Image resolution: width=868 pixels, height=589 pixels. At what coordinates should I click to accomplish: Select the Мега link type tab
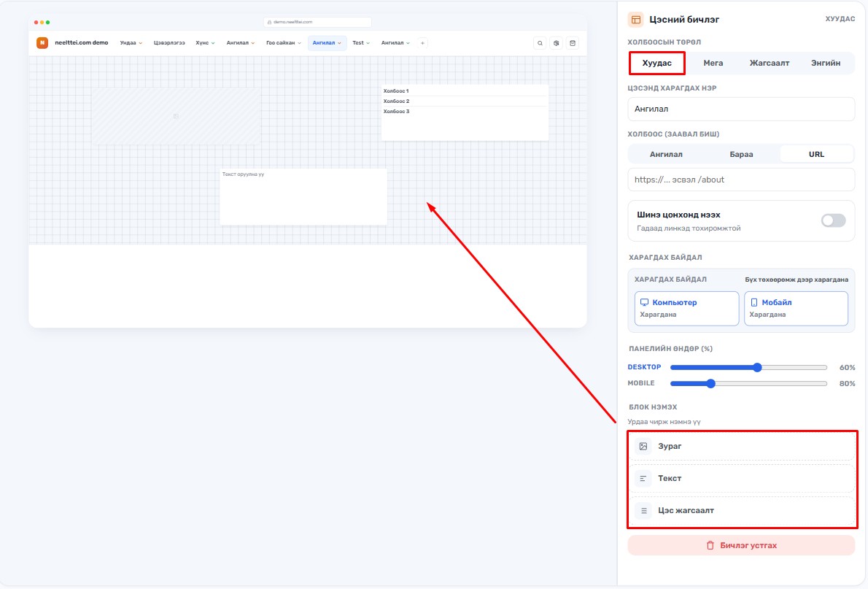point(713,63)
